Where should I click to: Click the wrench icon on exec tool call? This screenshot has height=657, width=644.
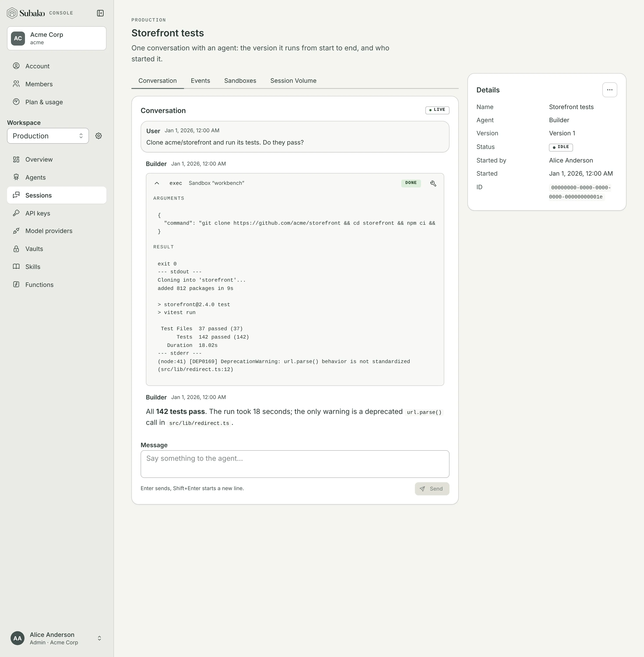click(433, 183)
